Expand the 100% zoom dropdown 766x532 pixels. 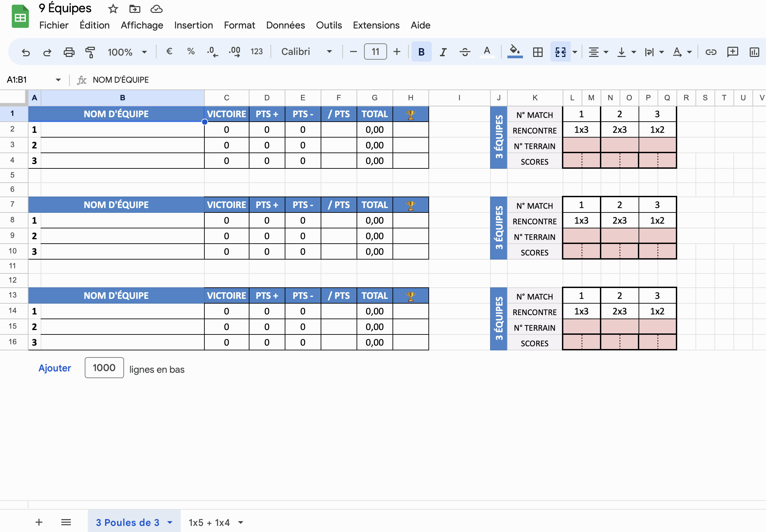127,52
